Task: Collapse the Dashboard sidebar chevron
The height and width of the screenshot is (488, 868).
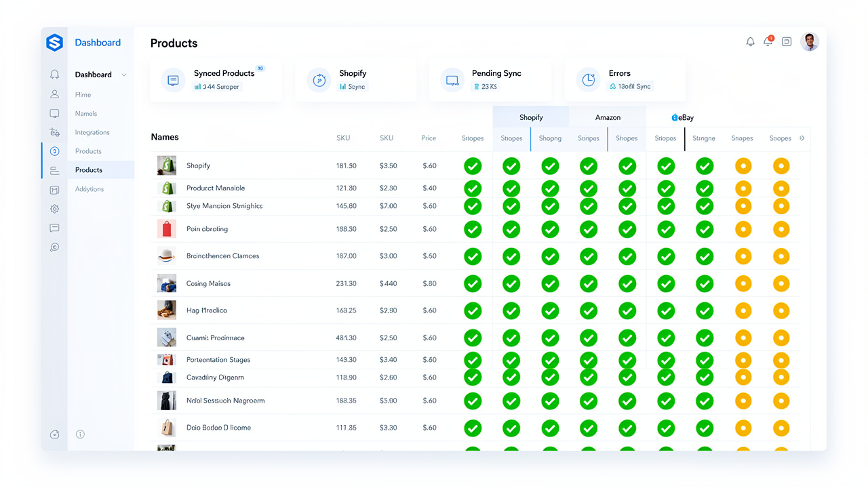Action: coord(124,75)
